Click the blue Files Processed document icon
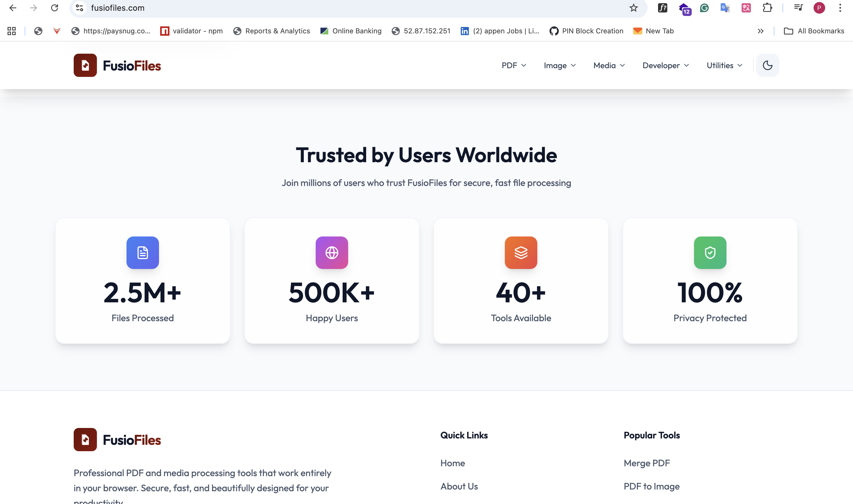The width and height of the screenshot is (853, 504). coord(143,253)
